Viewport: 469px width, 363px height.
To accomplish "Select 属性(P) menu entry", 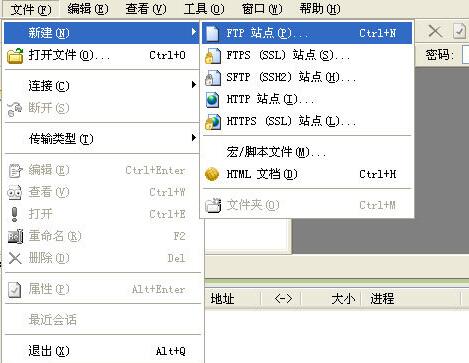I will coord(102,289).
